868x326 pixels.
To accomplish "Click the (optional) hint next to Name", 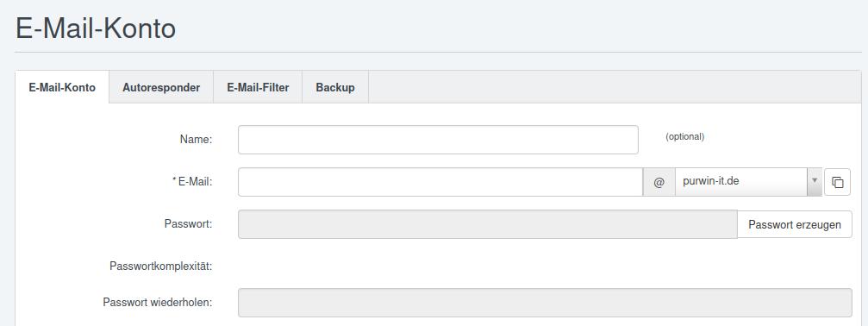I will coord(684,136).
